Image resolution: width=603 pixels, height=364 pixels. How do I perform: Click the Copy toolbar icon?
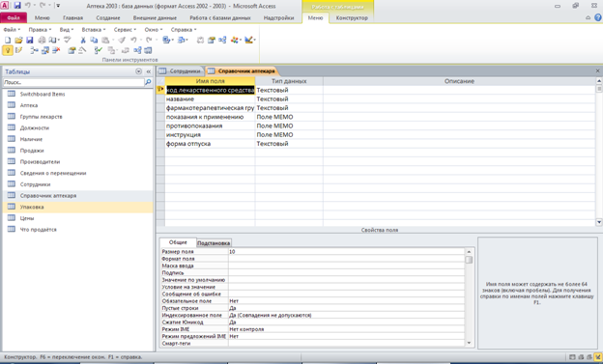point(94,40)
